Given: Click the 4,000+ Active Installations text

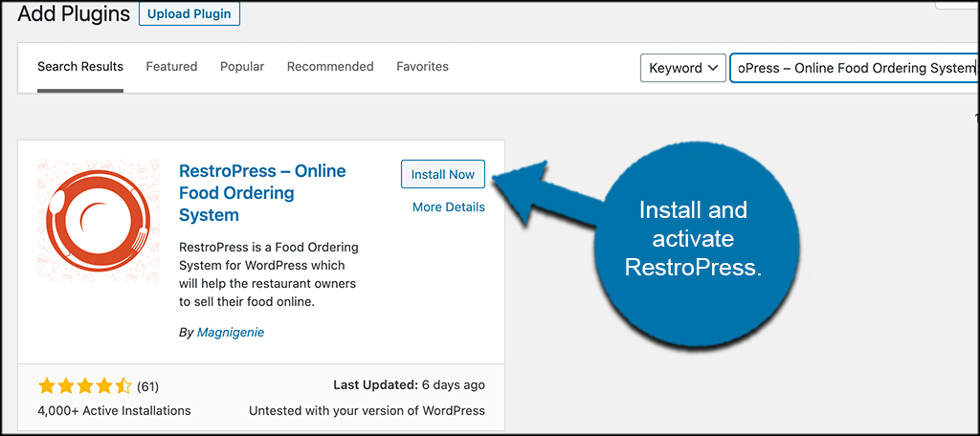Looking at the screenshot, I should tap(115, 410).
